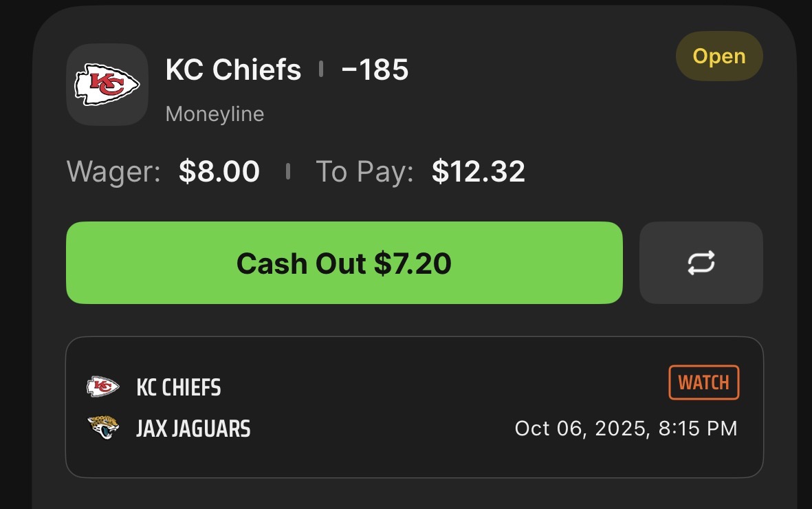Select the $8.00 wager amount
The image size is (812, 509).
click(x=219, y=172)
